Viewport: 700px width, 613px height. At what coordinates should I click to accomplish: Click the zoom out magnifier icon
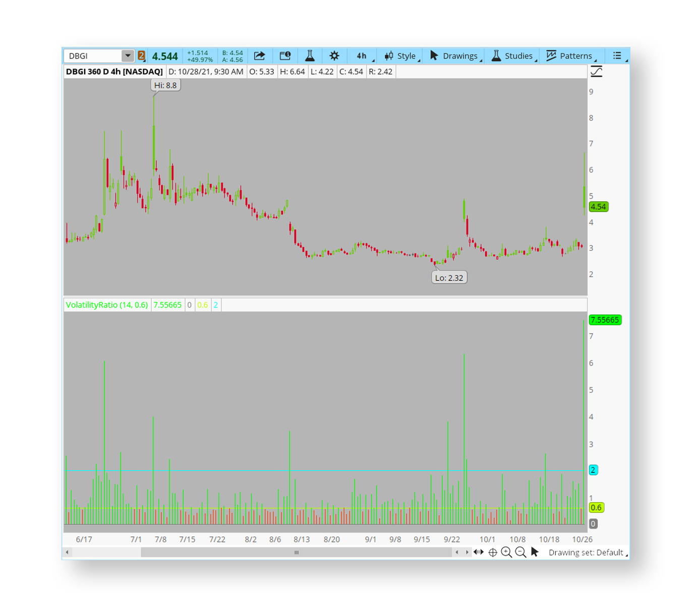[x=520, y=553]
